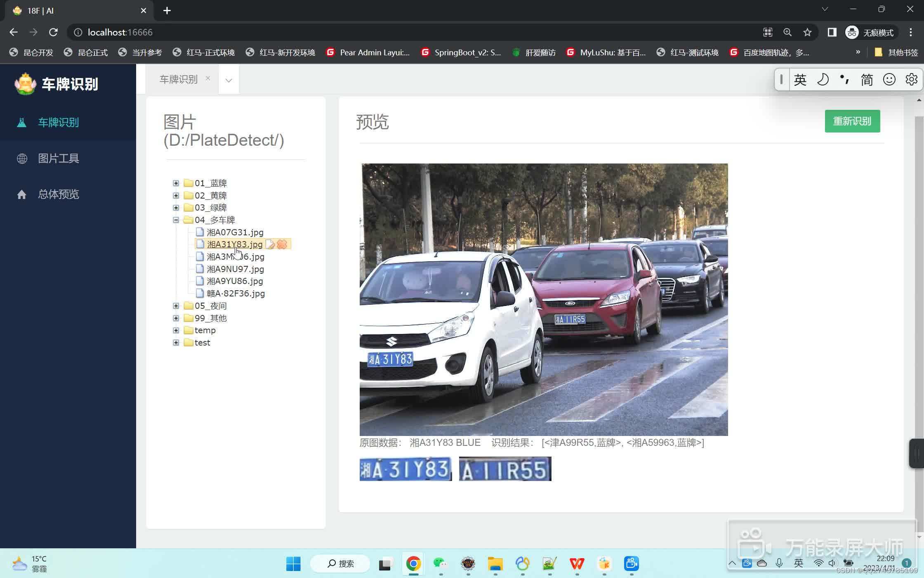924x578 pixels.
Task: Toggle IME English/Chinese mode 英
Action: 800,79
